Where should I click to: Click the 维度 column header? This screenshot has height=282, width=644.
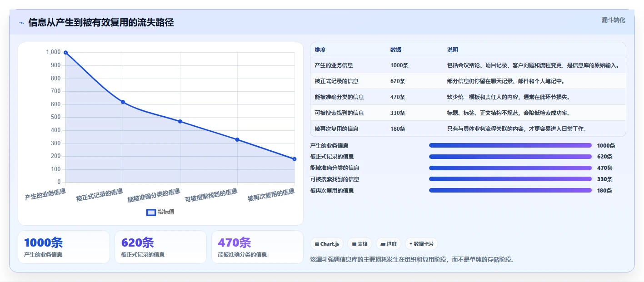click(320, 50)
